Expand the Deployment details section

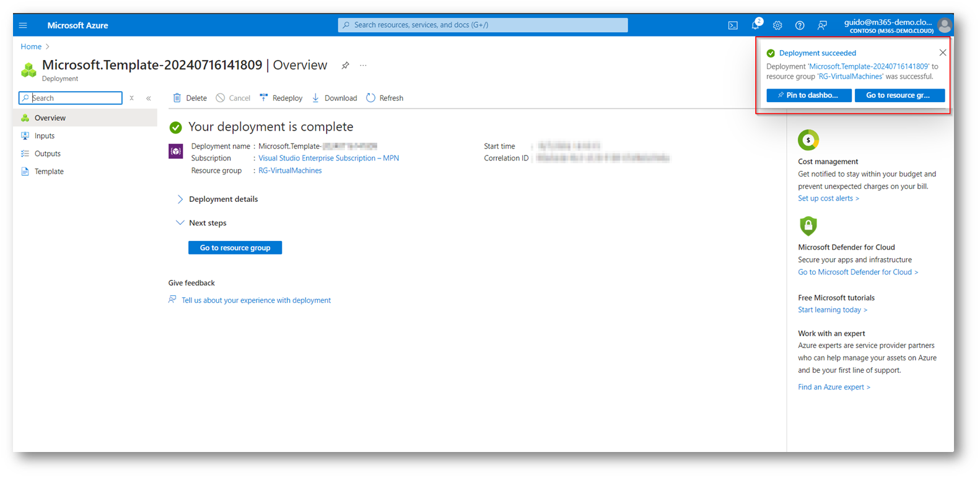[x=217, y=199]
